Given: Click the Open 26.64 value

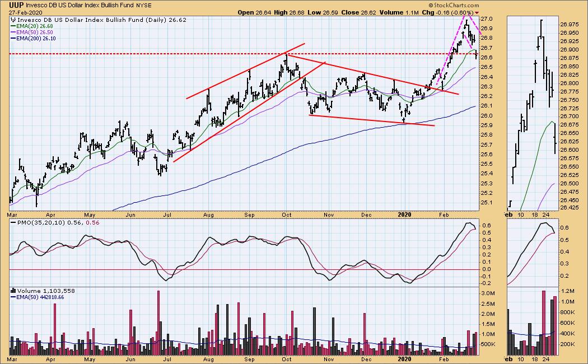Looking at the screenshot, I should 254,12.
